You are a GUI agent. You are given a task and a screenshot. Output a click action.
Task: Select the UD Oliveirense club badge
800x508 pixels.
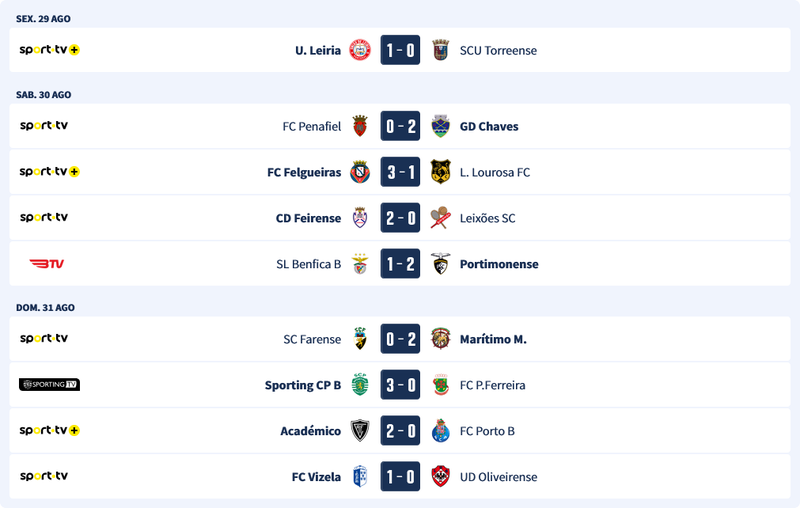click(440, 477)
